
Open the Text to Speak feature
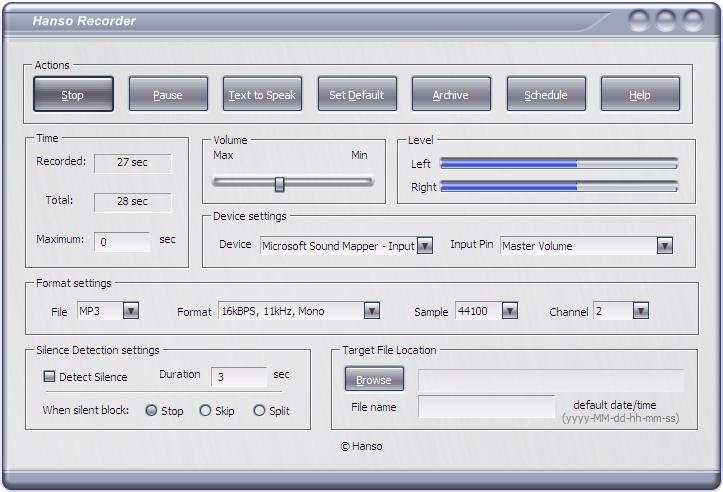[x=262, y=95]
